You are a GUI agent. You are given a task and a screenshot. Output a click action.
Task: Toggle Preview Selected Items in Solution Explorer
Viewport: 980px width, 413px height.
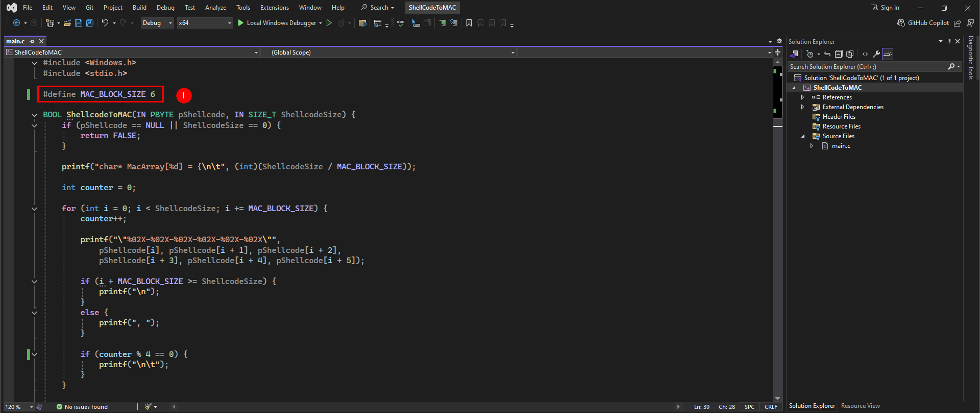click(x=888, y=54)
